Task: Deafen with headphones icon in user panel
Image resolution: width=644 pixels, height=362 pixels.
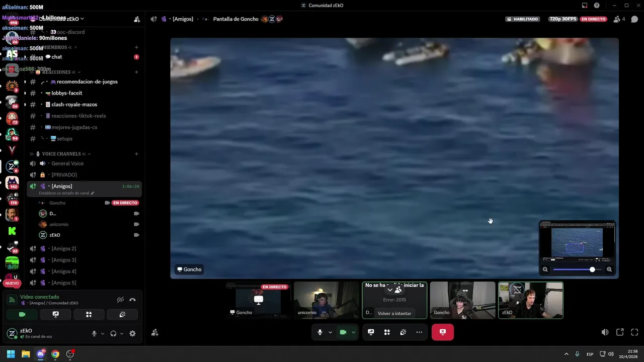Action: click(113, 333)
